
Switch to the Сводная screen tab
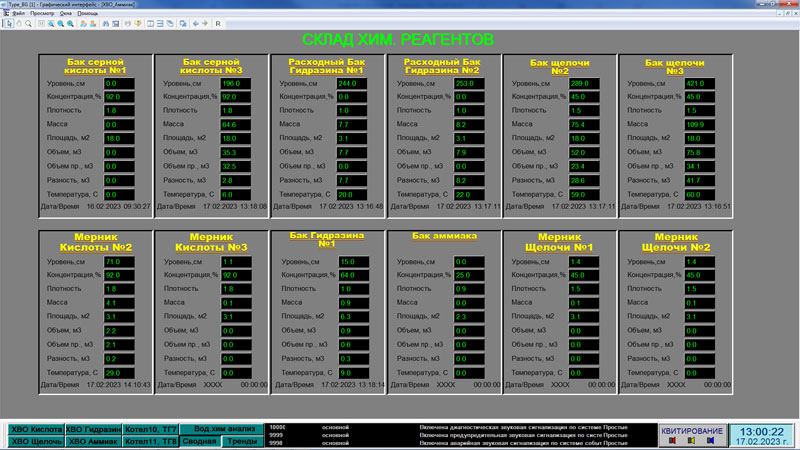pos(199,441)
